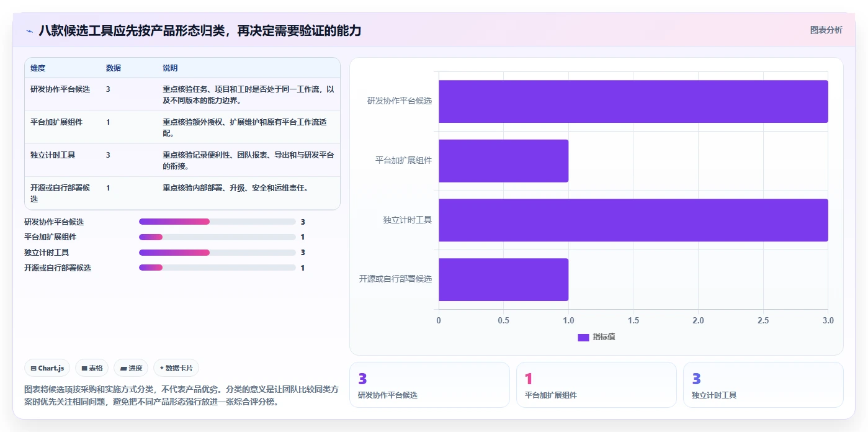
Task: Click the 说明 column header
Action: [170, 68]
